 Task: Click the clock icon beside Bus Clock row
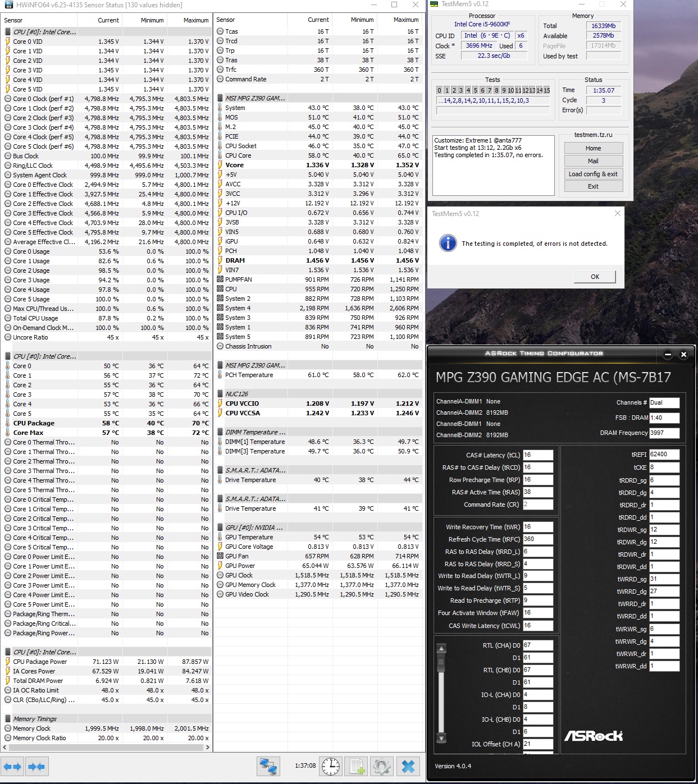coord(8,156)
